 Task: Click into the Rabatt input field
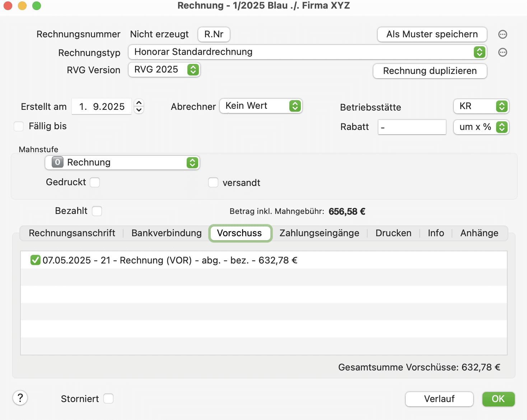pyautogui.click(x=412, y=127)
